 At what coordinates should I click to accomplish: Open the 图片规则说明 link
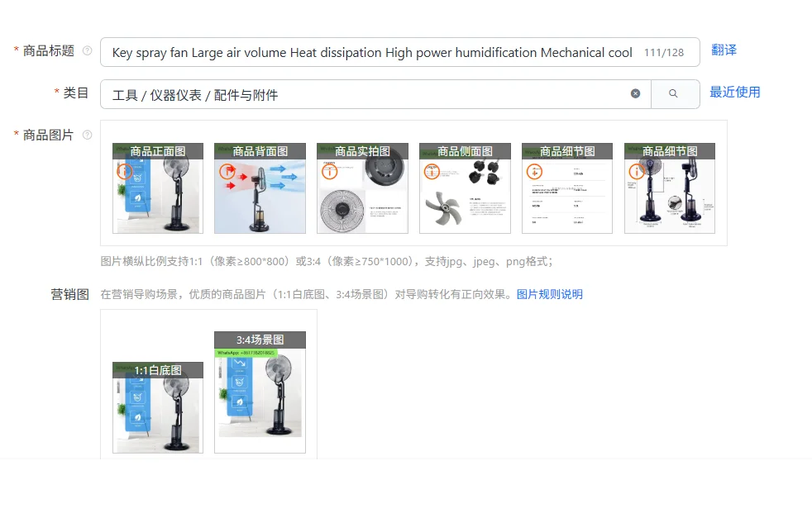tap(550, 294)
